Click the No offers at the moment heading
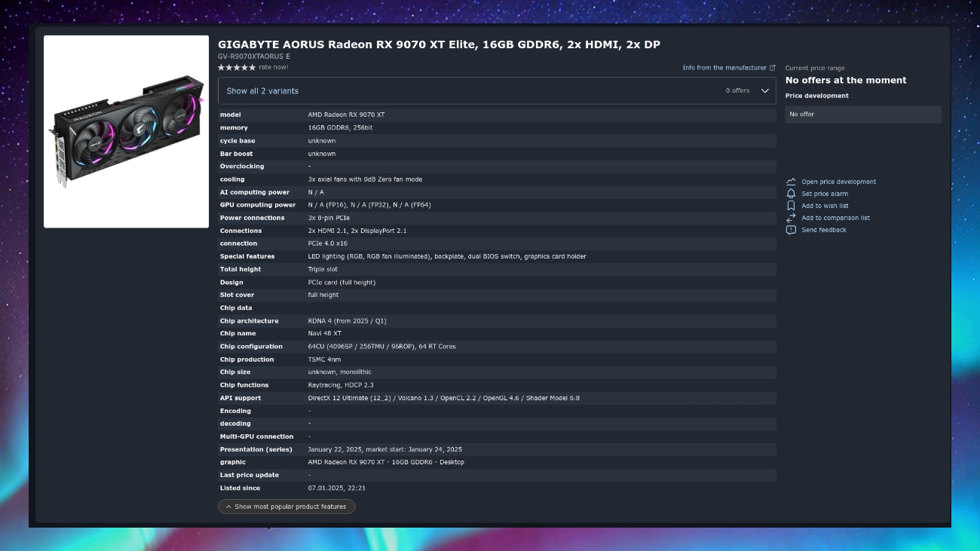980x551 pixels. [x=846, y=80]
